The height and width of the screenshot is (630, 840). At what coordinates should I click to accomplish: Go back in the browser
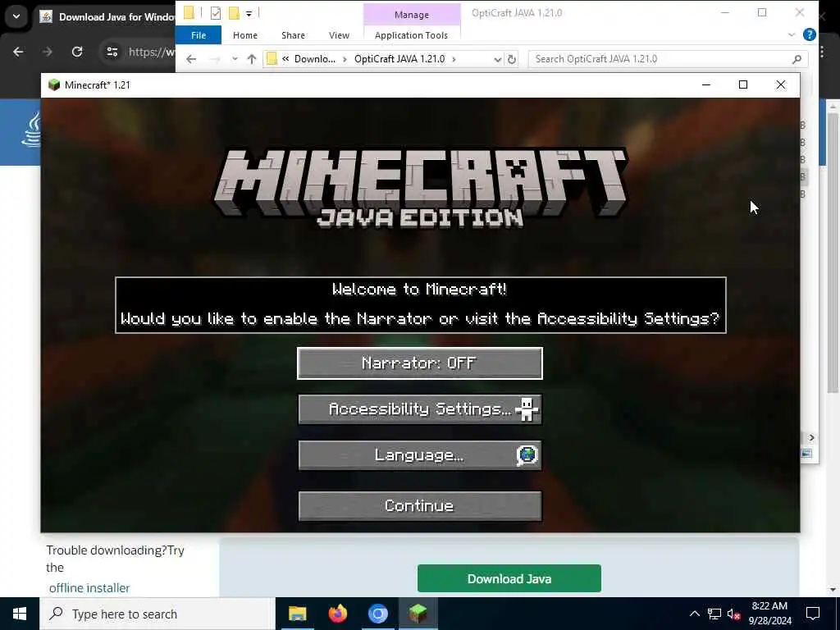point(18,52)
